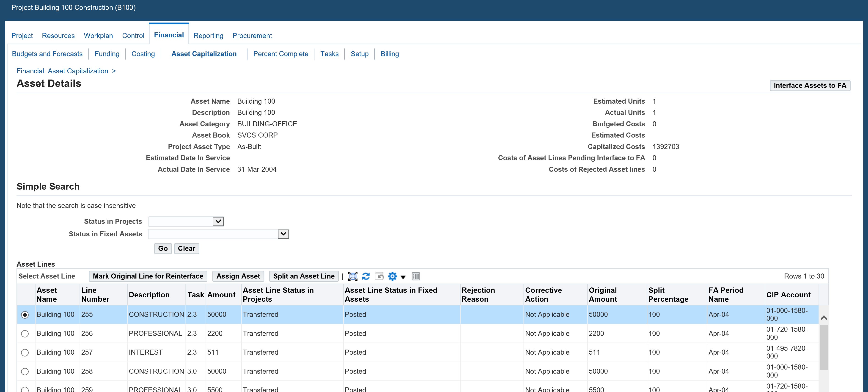
Task: Click the Task column header
Action: 196,295
